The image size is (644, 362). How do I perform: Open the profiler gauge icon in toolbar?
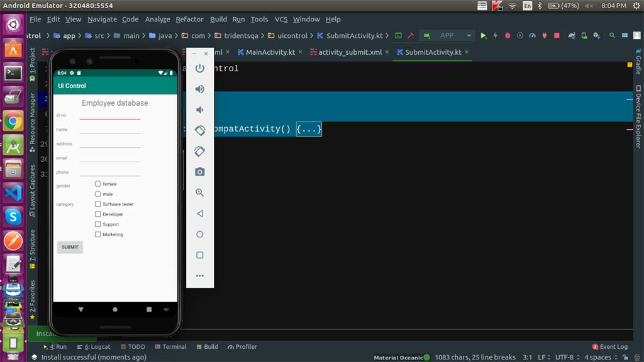click(532, 36)
